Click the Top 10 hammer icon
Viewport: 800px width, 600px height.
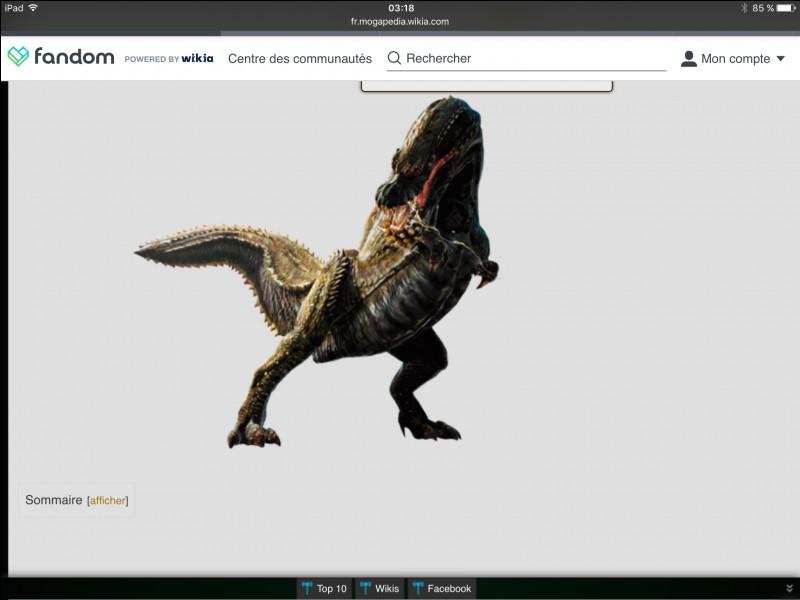pos(307,588)
